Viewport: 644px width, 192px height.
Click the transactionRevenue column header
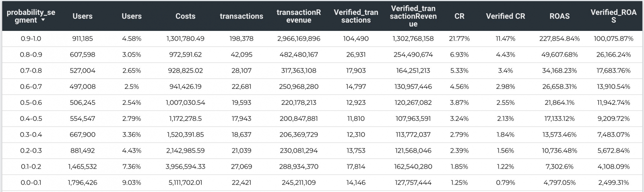coord(299,16)
